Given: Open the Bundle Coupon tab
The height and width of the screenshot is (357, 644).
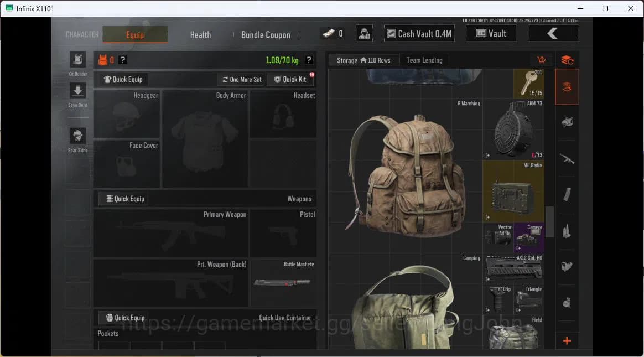Looking at the screenshot, I should [x=266, y=35].
